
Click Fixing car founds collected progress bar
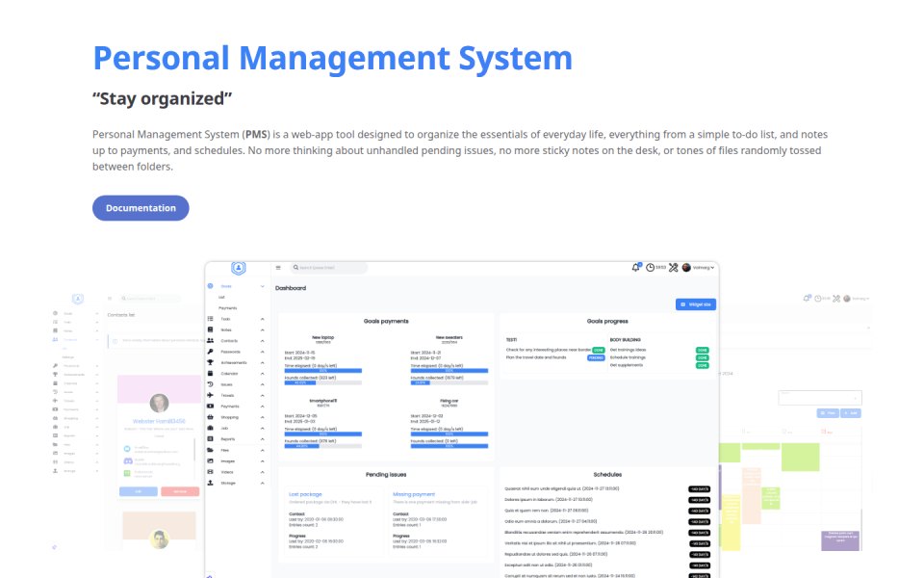pos(449,446)
